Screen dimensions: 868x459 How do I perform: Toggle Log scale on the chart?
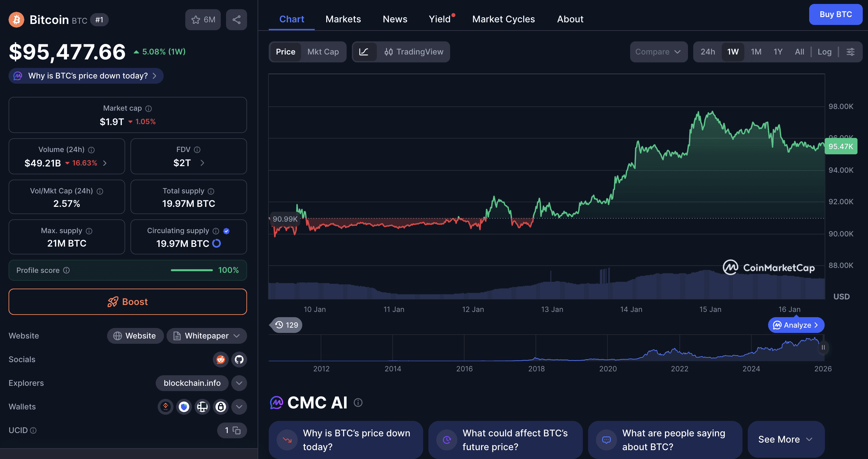(825, 52)
